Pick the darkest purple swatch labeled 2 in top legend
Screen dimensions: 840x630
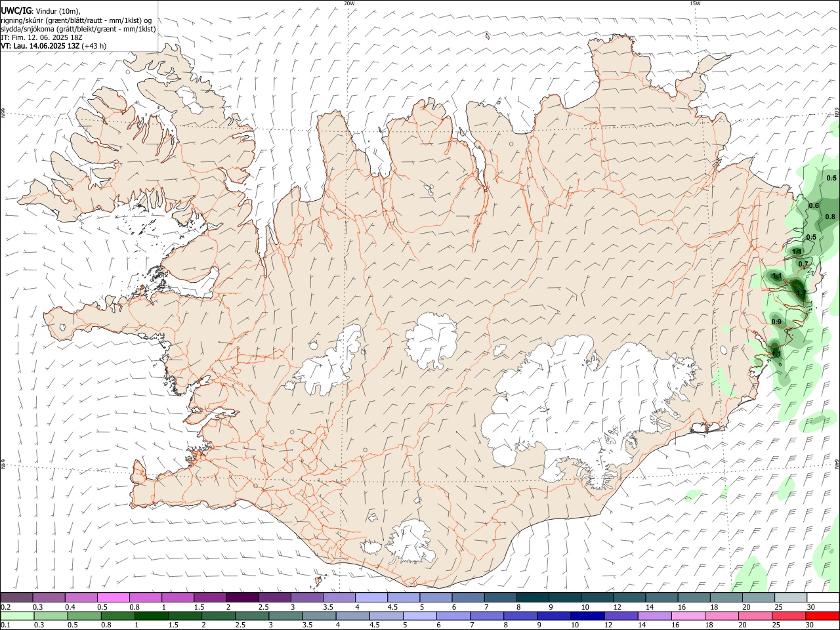(x=242, y=598)
